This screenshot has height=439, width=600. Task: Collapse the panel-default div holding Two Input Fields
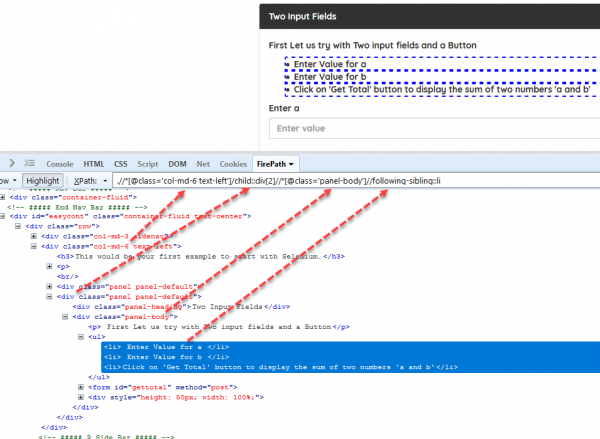(x=49, y=296)
